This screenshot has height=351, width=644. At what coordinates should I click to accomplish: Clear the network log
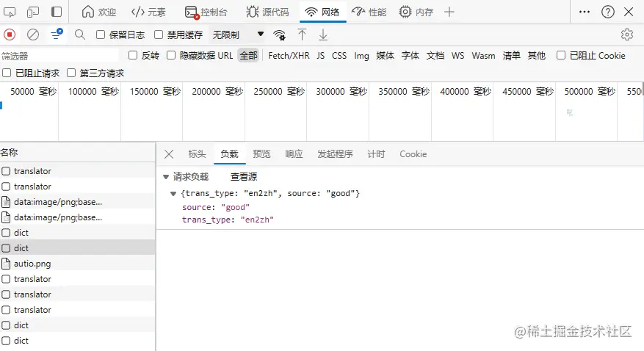coord(33,35)
